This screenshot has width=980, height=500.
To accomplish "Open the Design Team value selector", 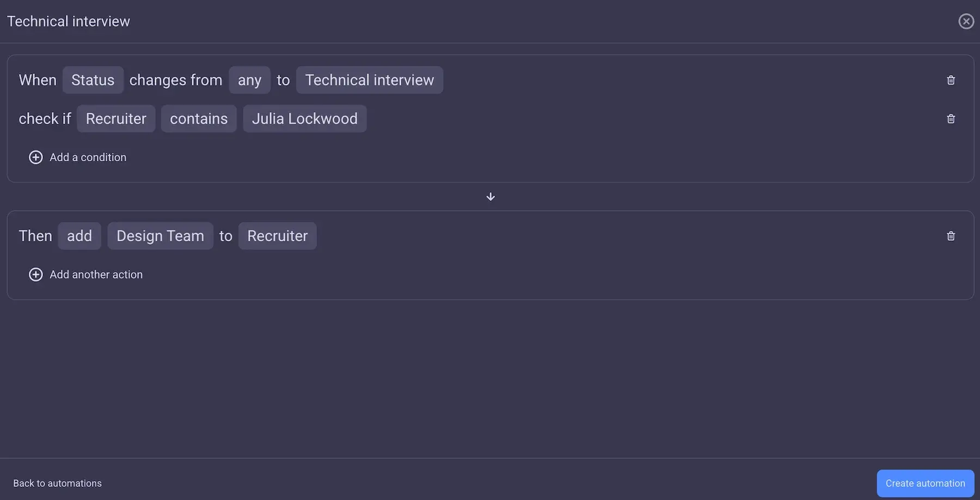I will [160, 235].
